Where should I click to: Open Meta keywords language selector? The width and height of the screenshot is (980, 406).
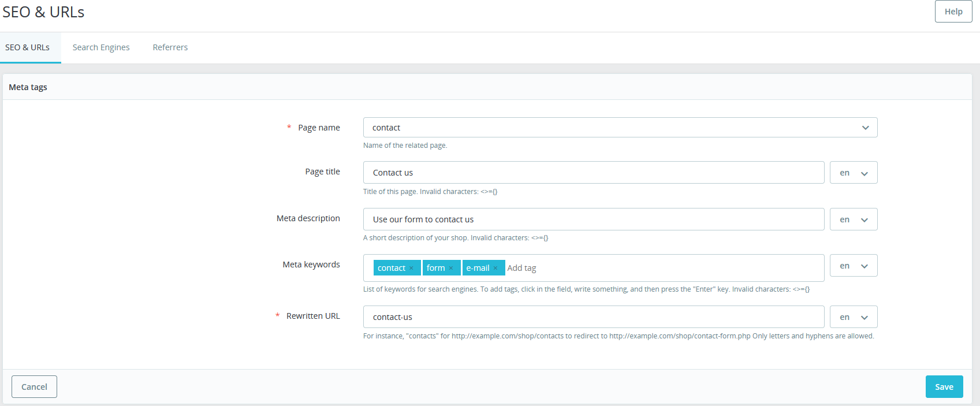point(854,266)
